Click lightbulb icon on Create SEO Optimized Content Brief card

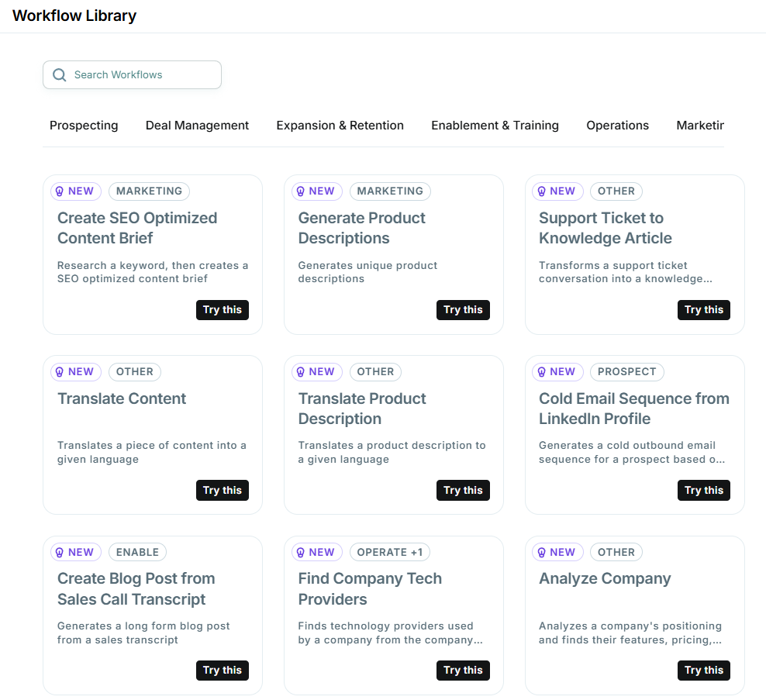[x=60, y=191]
